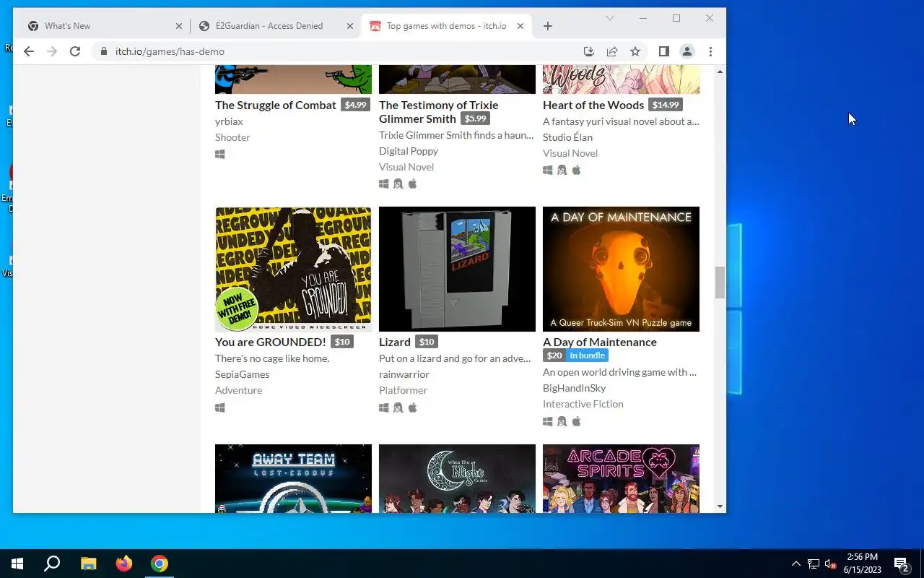Open The Testimony of Trixie Glimmer Smith

click(x=438, y=111)
